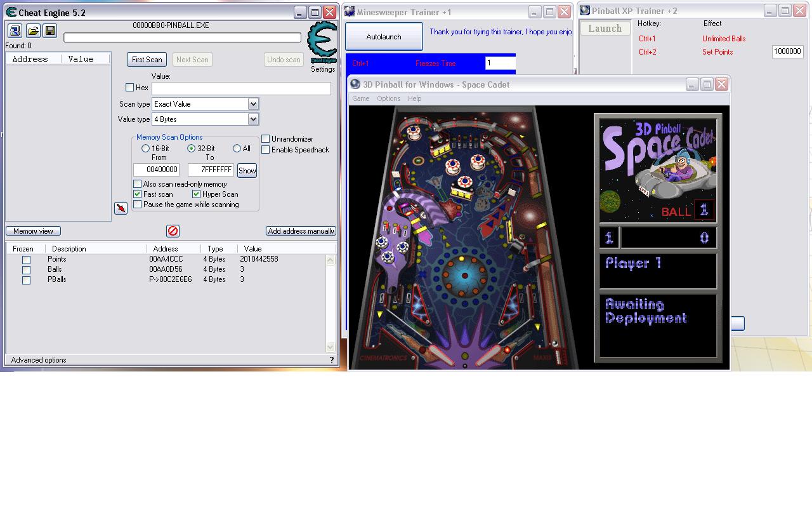Click the Pinball XP Trainer title icon
The image size is (812, 508).
pos(585,11)
